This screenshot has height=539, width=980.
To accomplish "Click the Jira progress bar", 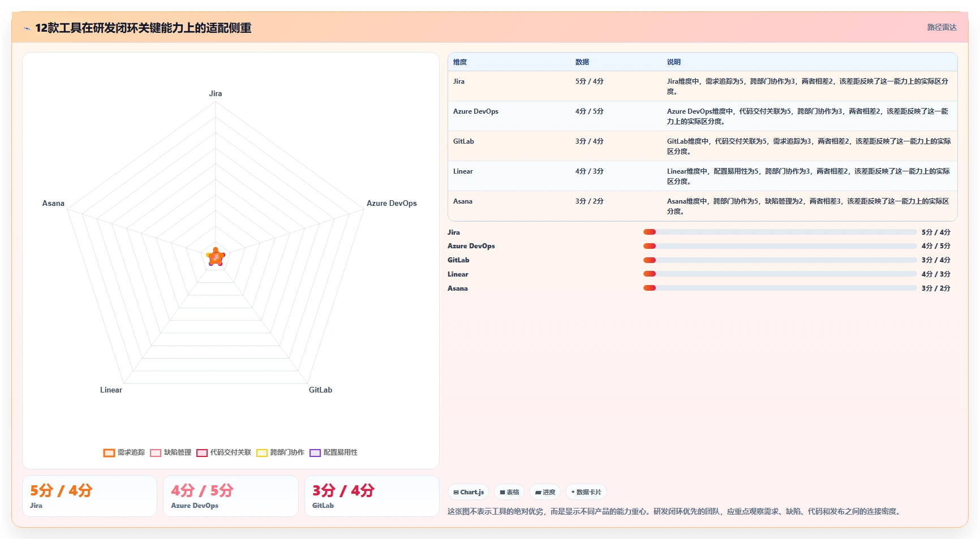I will coord(780,232).
